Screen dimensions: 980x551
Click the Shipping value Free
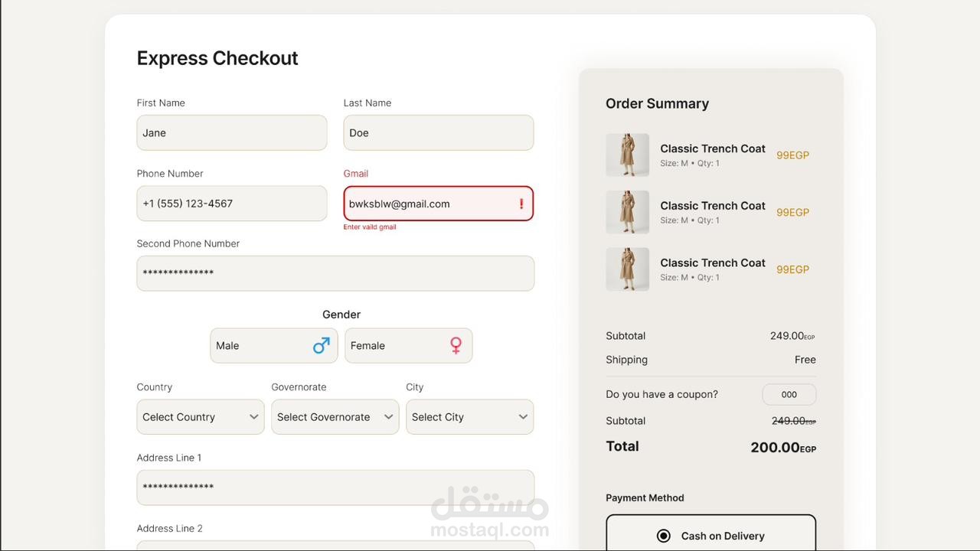pos(805,360)
